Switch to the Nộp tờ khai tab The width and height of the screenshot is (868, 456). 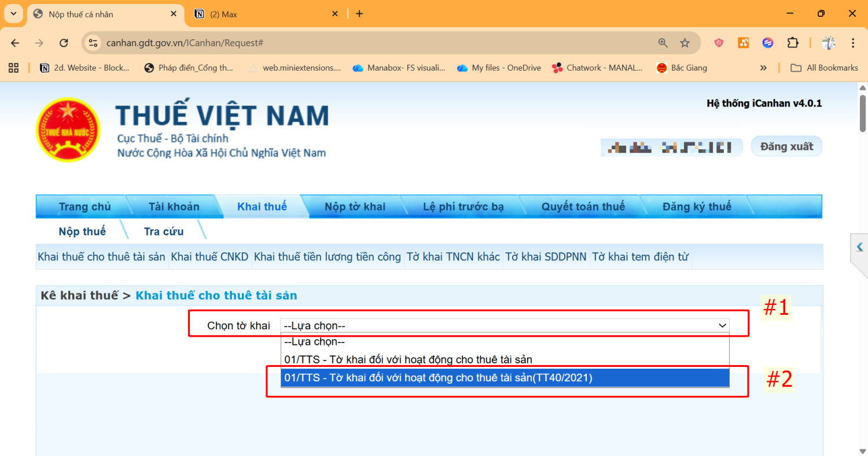[355, 207]
